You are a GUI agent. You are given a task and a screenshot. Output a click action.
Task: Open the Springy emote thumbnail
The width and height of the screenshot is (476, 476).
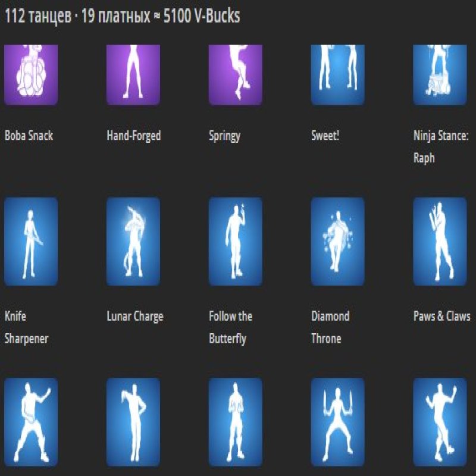tap(236, 74)
